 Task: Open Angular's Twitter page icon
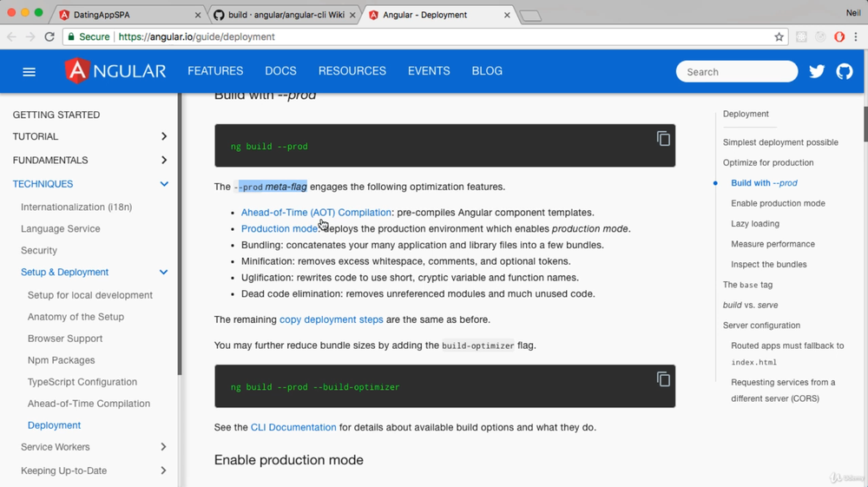pos(817,72)
